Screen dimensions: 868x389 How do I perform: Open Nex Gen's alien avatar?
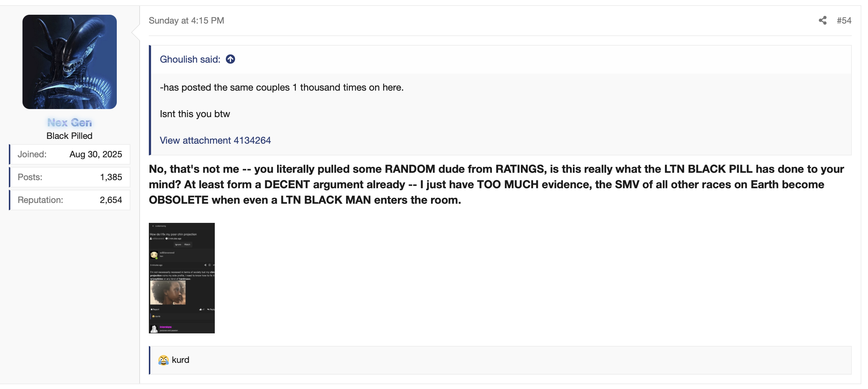[70, 62]
